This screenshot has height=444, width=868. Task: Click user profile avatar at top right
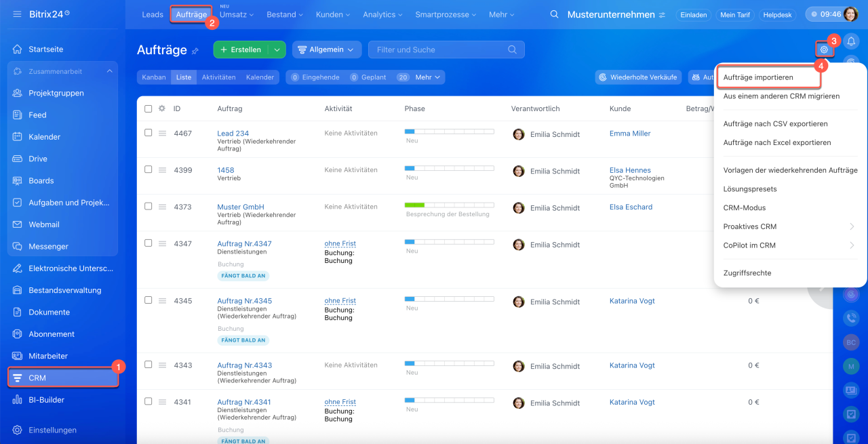[850, 14]
